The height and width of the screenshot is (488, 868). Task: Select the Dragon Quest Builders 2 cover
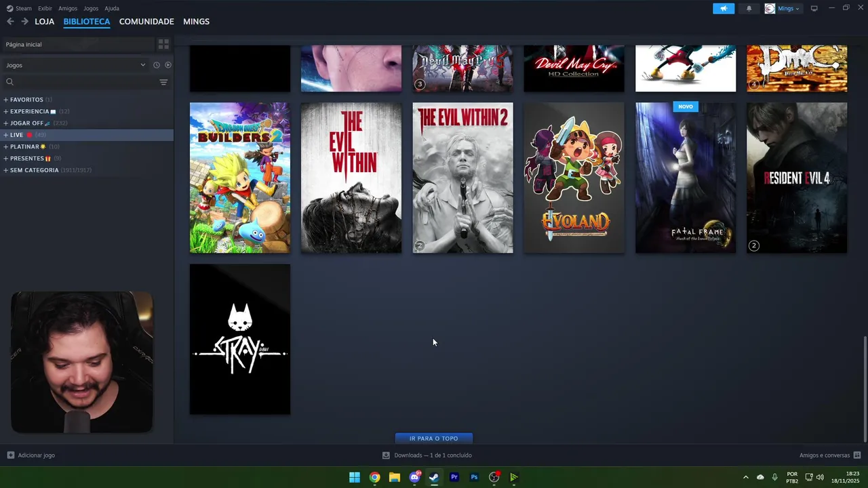(240, 178)
